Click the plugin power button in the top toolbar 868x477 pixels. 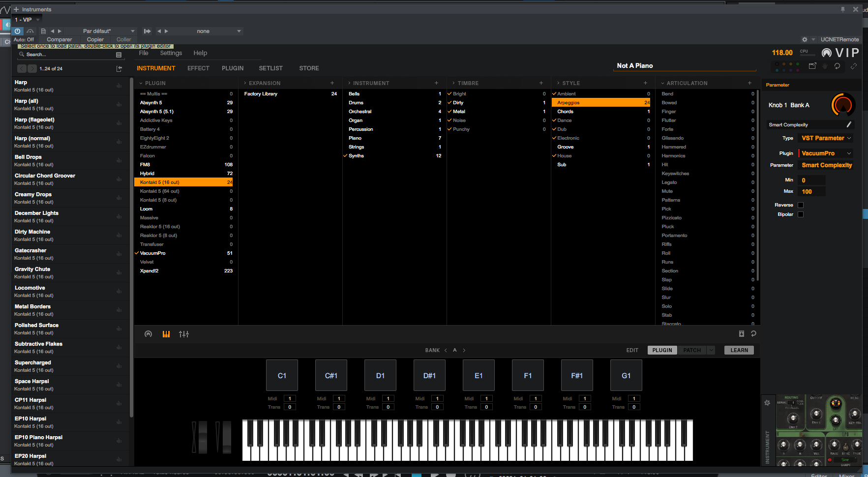(x=18, y=31)
